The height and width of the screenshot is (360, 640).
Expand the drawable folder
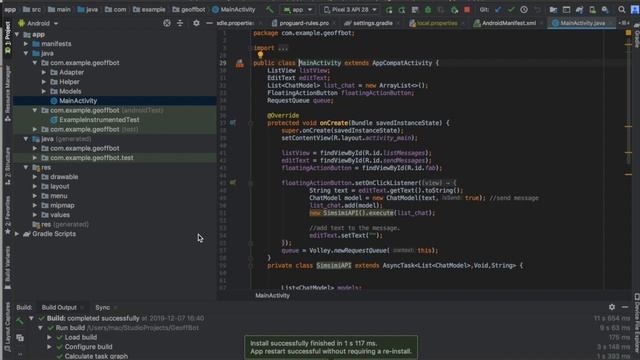click(x=35, y=177)
